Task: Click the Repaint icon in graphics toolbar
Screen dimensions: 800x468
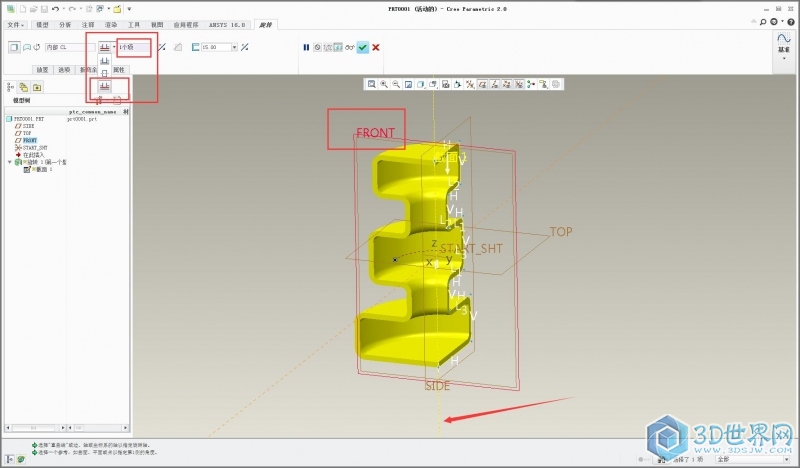Action: (408, 84)
